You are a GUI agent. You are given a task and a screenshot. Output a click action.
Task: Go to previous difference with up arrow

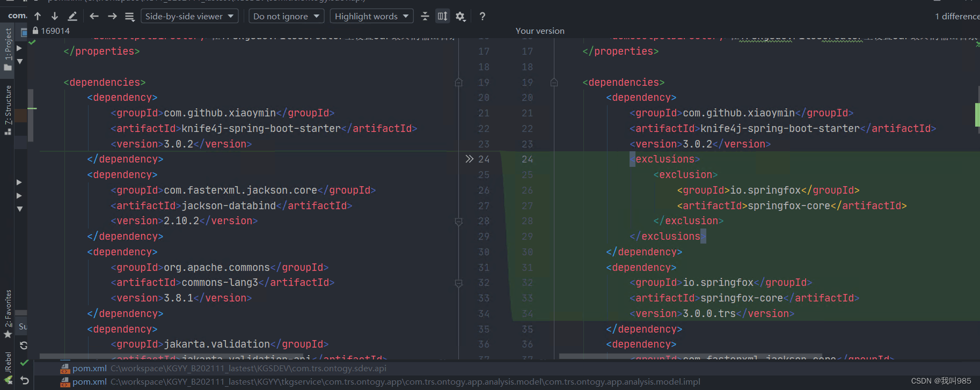pyautogui.click(x=38, y=16)
